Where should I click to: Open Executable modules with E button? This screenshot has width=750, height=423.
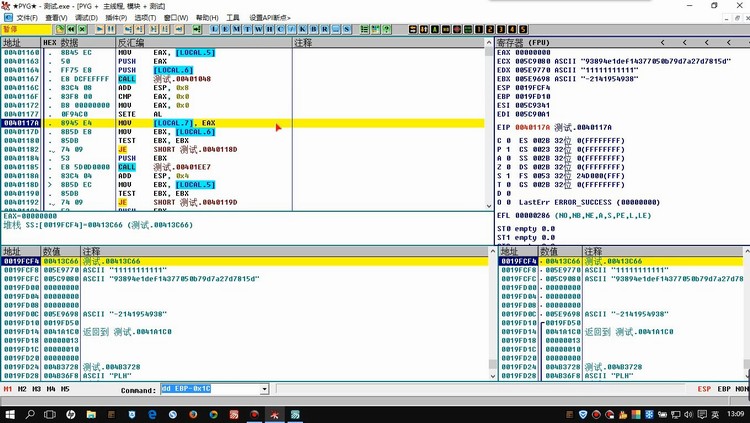[225, 29]
